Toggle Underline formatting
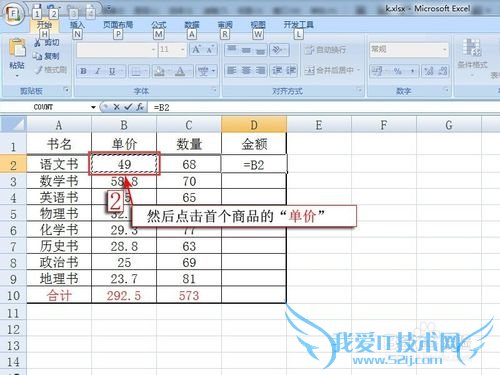Screen dimensions: 500x375 112,71
